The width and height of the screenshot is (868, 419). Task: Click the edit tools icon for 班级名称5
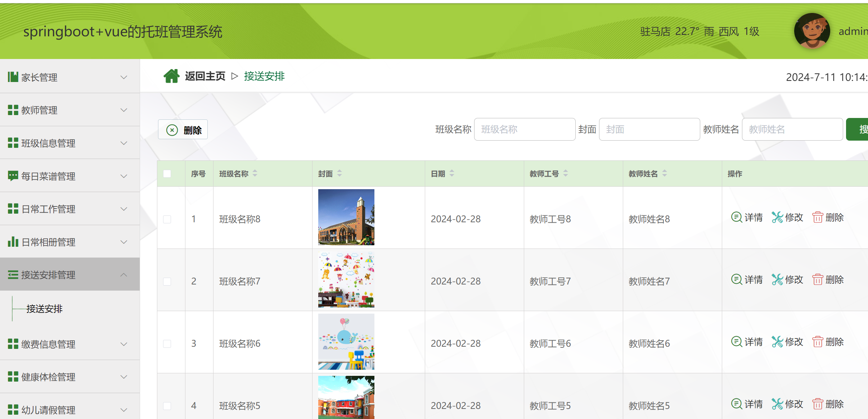pyautogui.click(x=777, y=404)
